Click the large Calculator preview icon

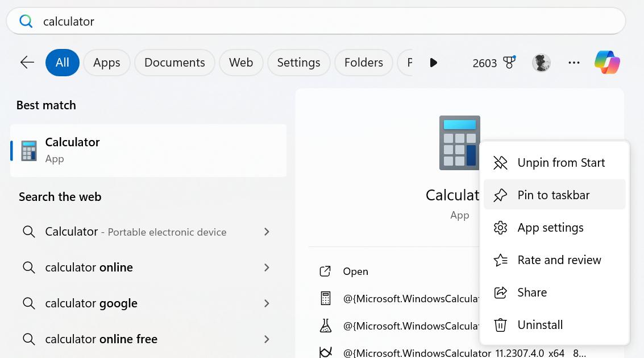click(x=459, y=142)
